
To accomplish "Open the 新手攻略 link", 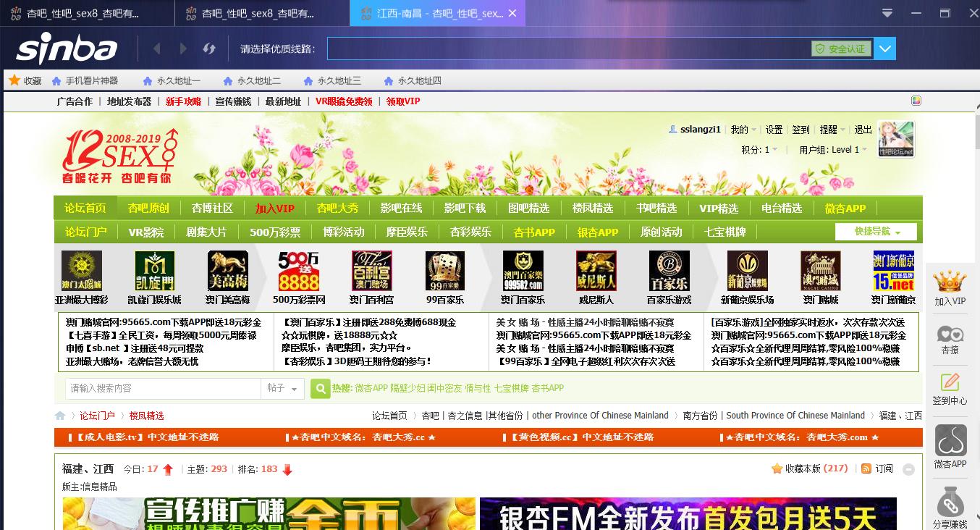I will [183, 101].
